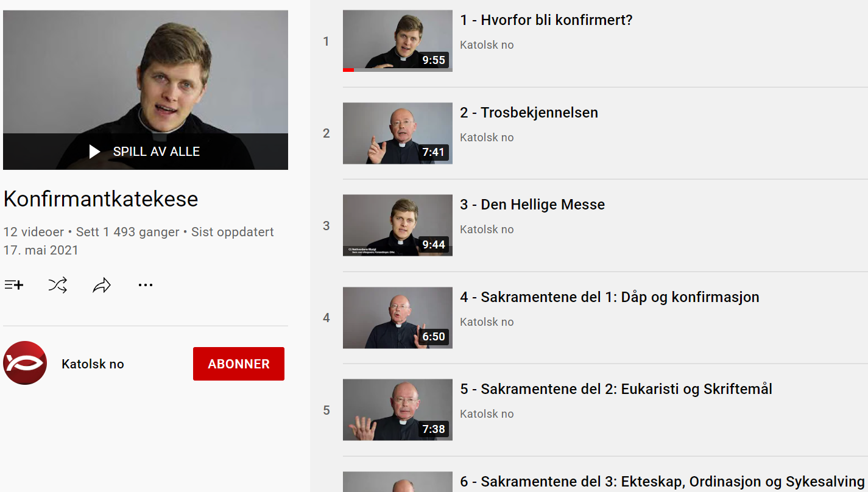Open Sakramentene del 1: Dåp og konfirmasjon
The image size is (868, 492).
610,297
